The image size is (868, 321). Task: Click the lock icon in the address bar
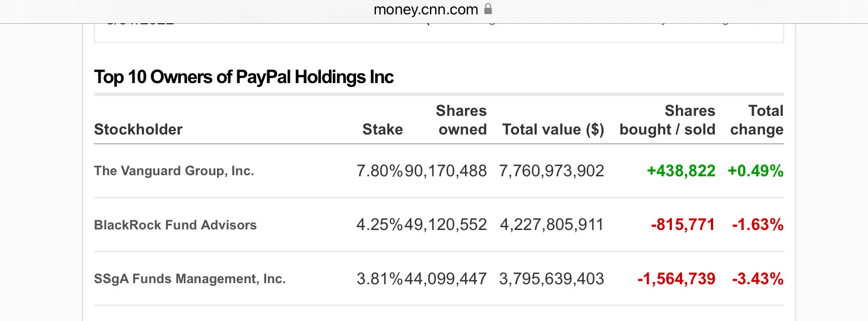tap(488, 10)
